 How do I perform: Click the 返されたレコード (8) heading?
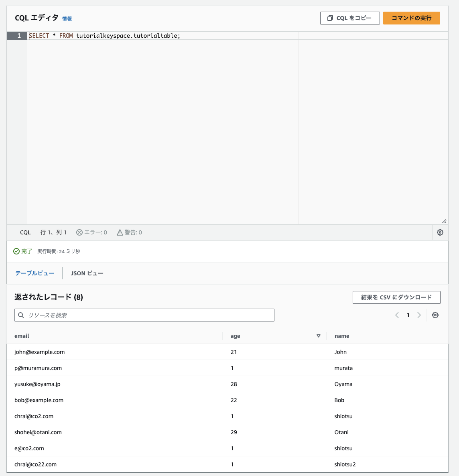click(x=49, y=297)
